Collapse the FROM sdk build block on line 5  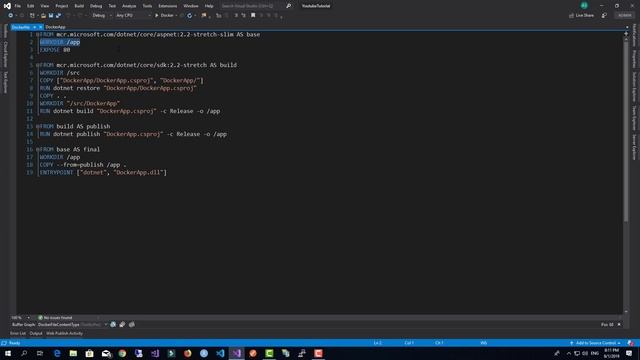[x=37, y=65]
